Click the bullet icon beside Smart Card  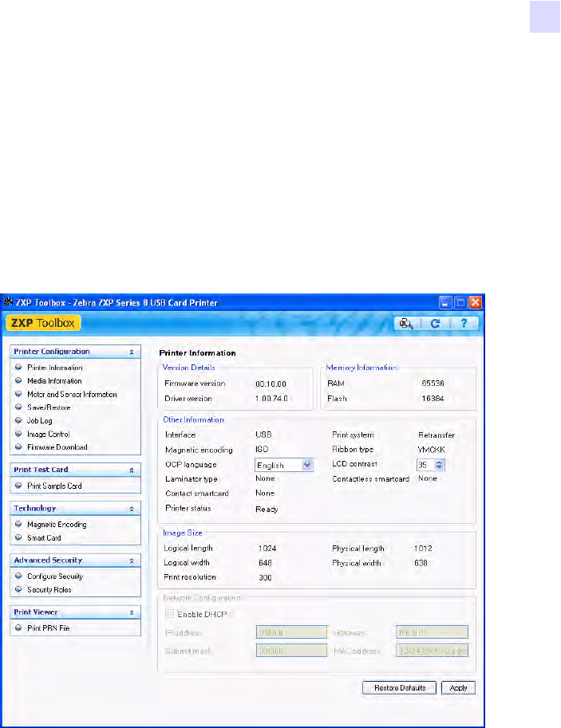tap(18, 537)
